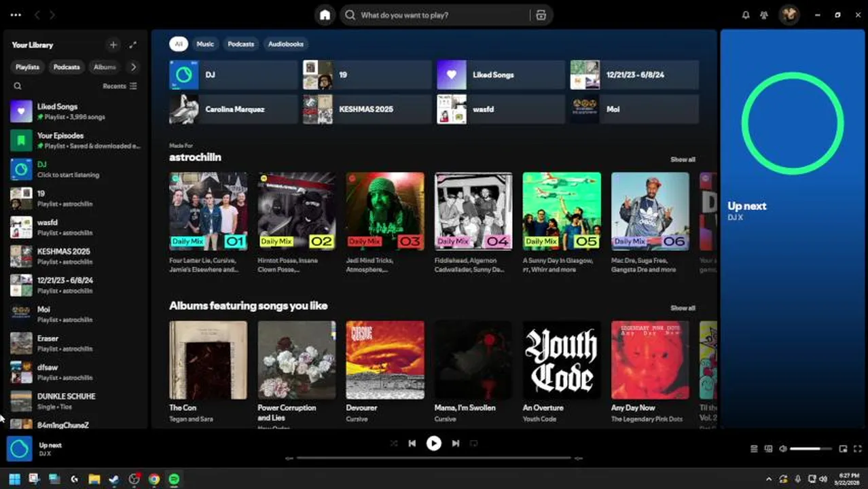Click the playback progress bar
This screenshot has height=489, width=868.
(433, 458)
